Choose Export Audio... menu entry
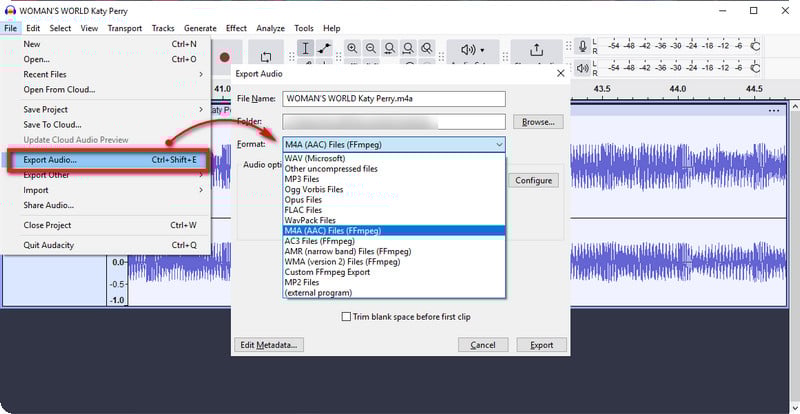The image size is (800, 414). coord(108,160)
